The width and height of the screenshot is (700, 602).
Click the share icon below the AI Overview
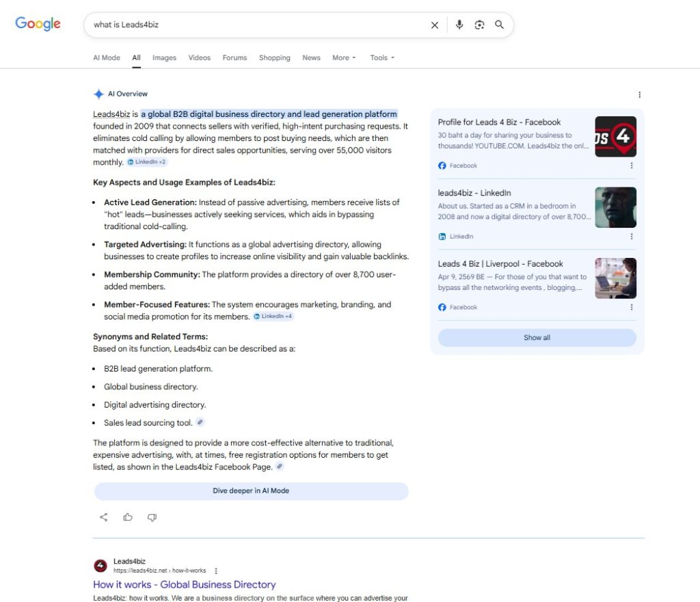click(x=103, y=517)
